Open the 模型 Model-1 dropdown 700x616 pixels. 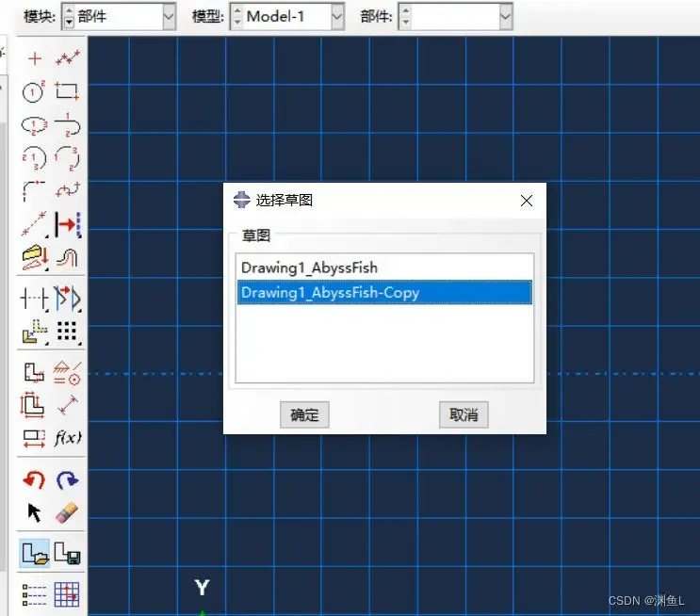(x=337, y=17)
